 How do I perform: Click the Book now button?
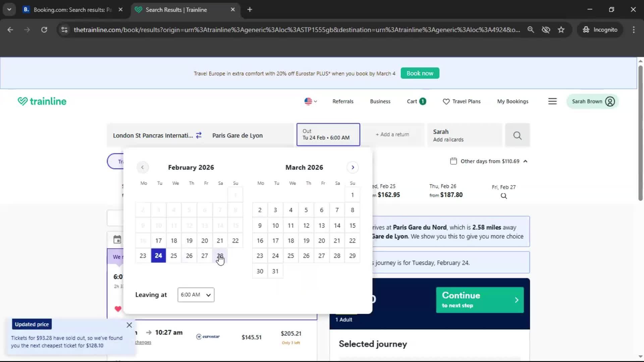420,73
